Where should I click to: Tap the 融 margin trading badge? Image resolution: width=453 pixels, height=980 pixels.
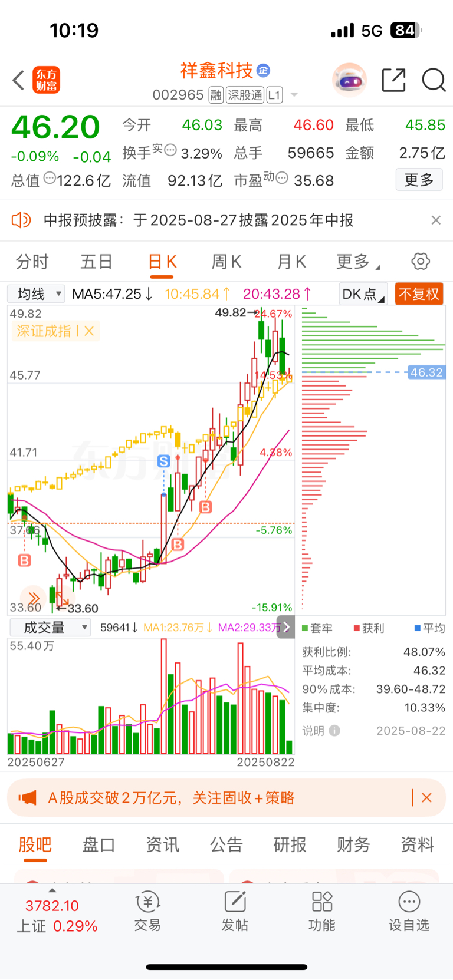click(216, 95)
